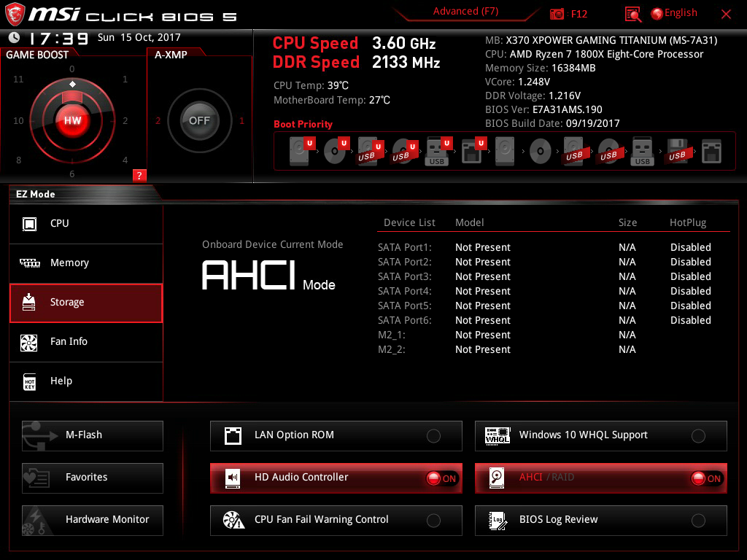The image size is (747, 560).
Task: Click the SATA Port1 row label
Action: 404,247
